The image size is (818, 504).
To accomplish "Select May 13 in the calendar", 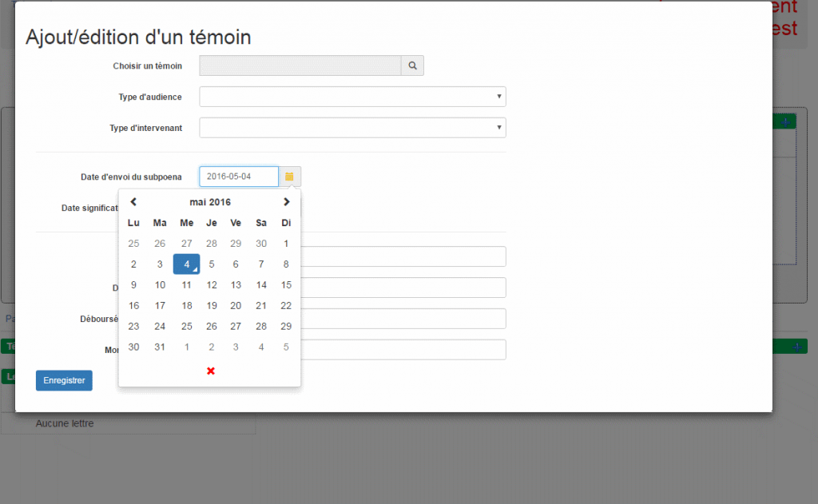I will pyautogui.click(x=236, y=285).
